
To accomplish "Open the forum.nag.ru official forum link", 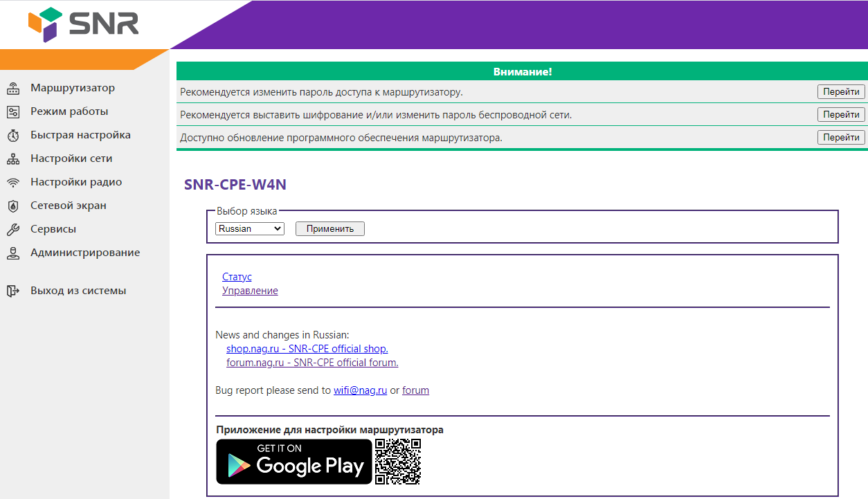I will pos(312,363).
